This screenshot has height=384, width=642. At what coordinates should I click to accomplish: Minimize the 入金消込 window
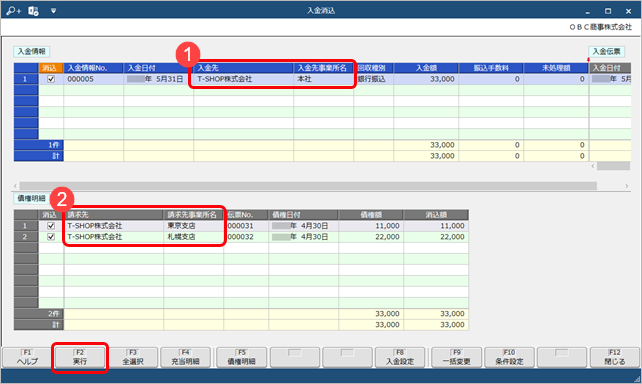point(587,11)
